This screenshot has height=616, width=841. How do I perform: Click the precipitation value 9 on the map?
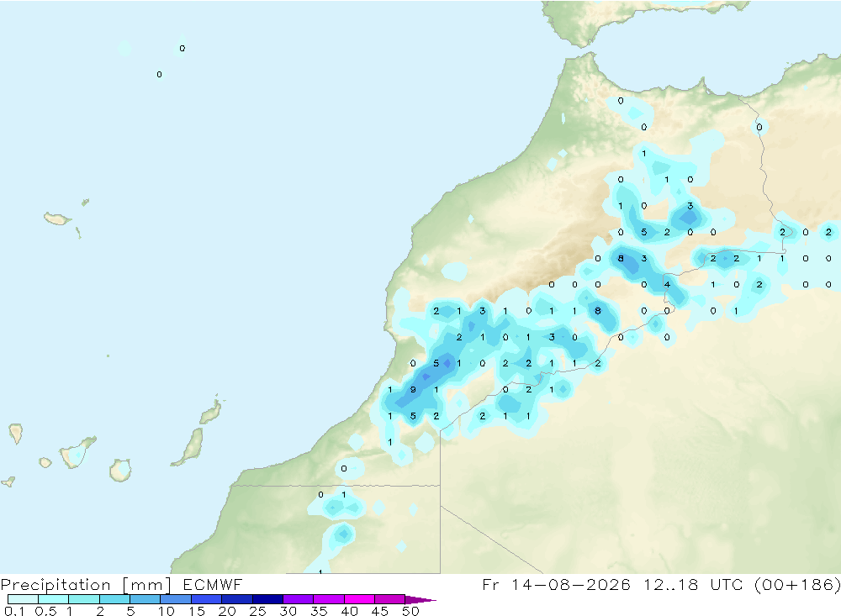[413, 390]
